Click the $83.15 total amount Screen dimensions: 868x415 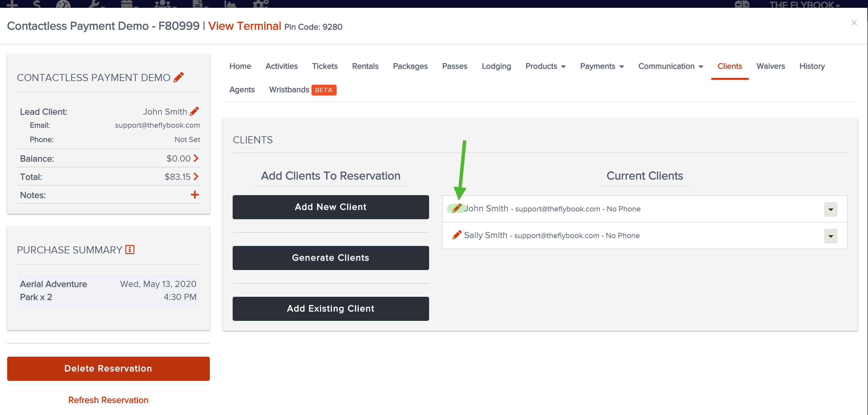coord(177,177)
